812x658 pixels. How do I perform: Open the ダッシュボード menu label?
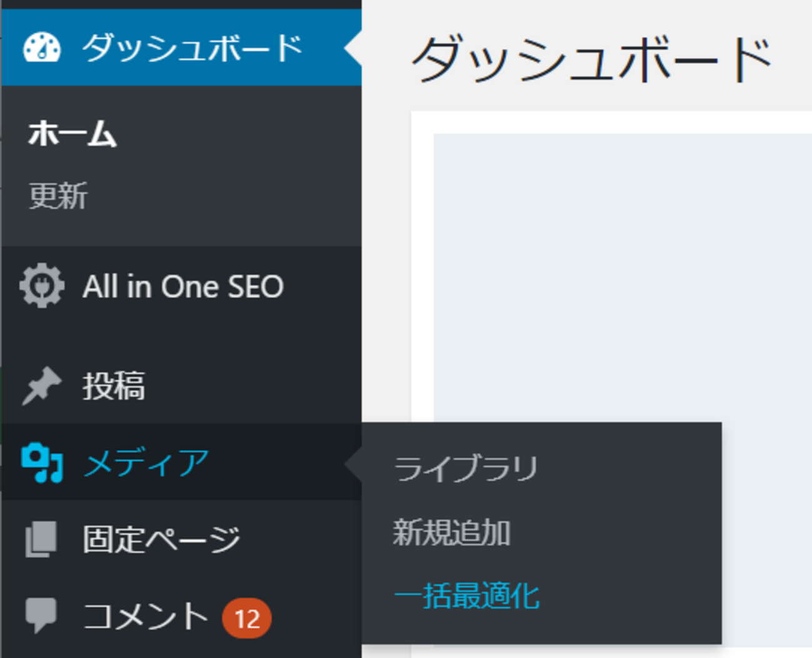(x=193, y=48)
